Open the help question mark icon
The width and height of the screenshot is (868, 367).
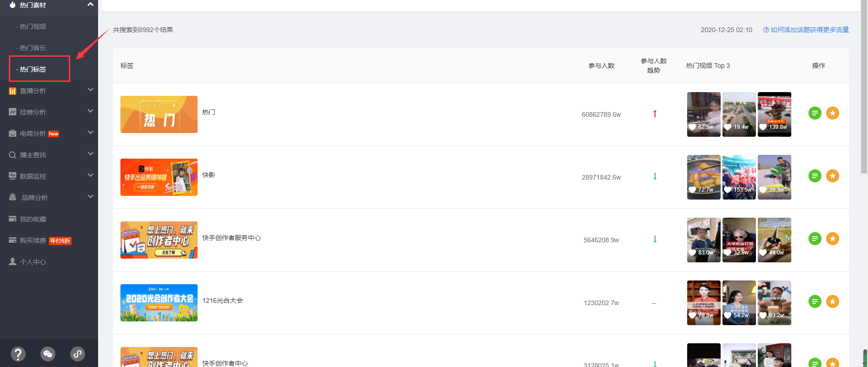tap(18, 354)
